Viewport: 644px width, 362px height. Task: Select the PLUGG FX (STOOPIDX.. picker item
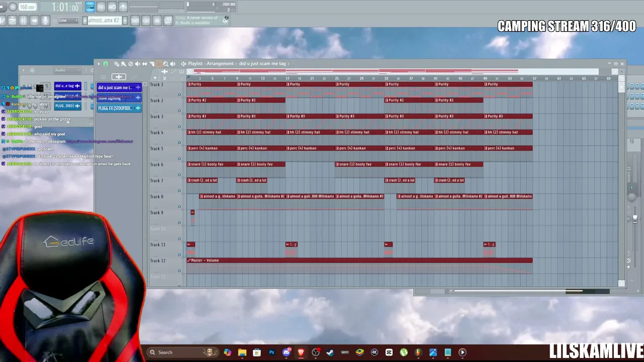[119, 108]
